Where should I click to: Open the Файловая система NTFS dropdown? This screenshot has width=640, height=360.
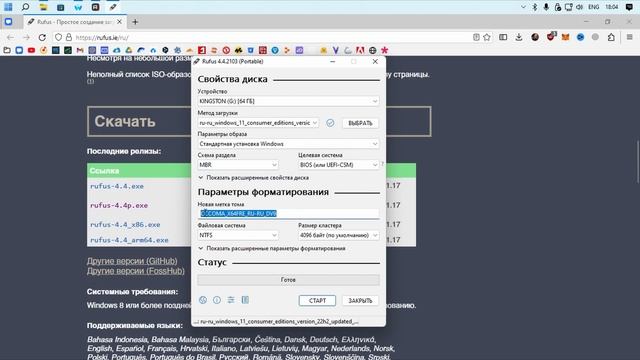pos(238,235)
